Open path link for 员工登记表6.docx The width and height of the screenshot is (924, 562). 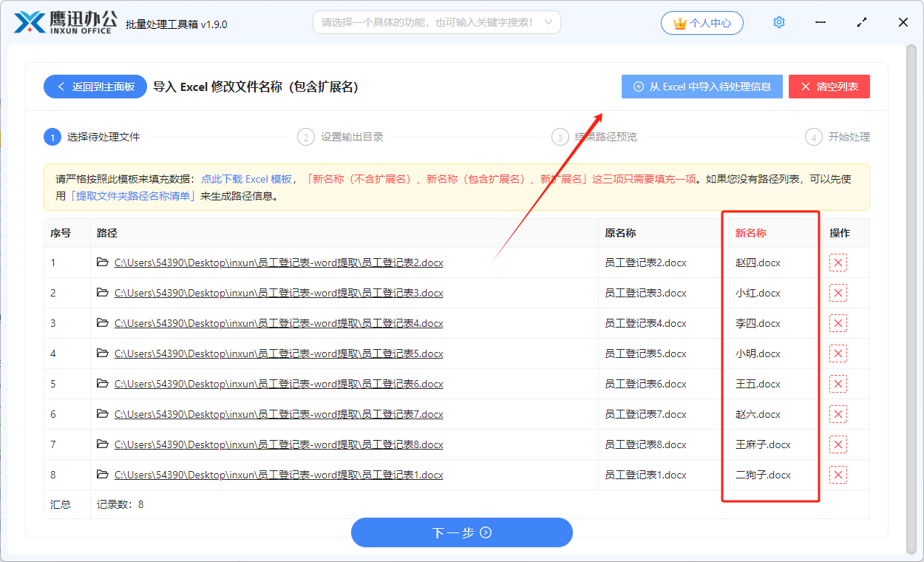tap(279, 384)
